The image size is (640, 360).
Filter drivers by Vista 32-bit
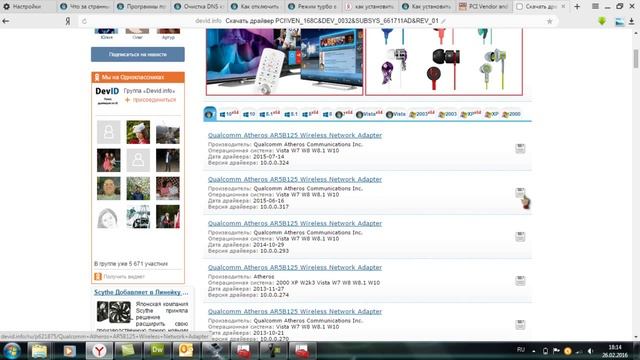(x=396, y=114)
